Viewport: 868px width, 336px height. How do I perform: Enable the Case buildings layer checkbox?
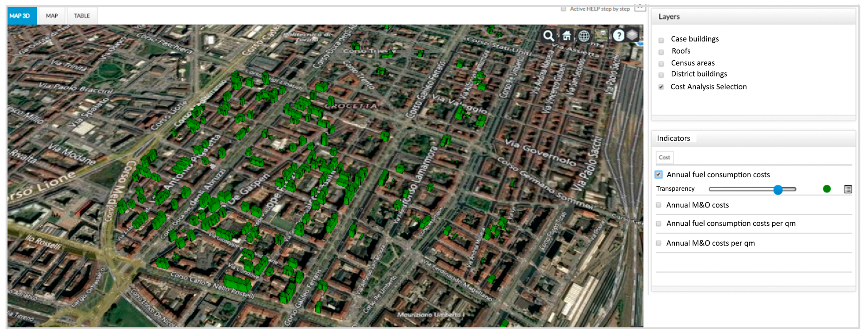tap(661, 40)
